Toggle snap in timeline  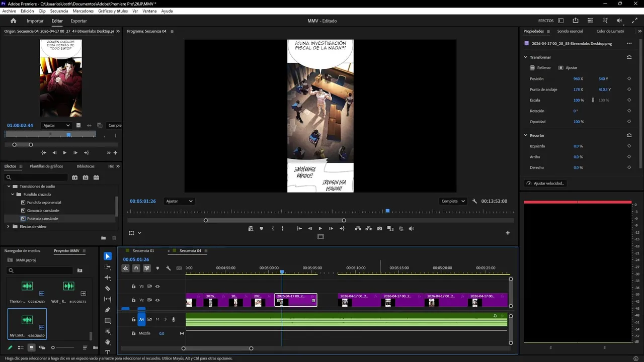pos(136,268)
